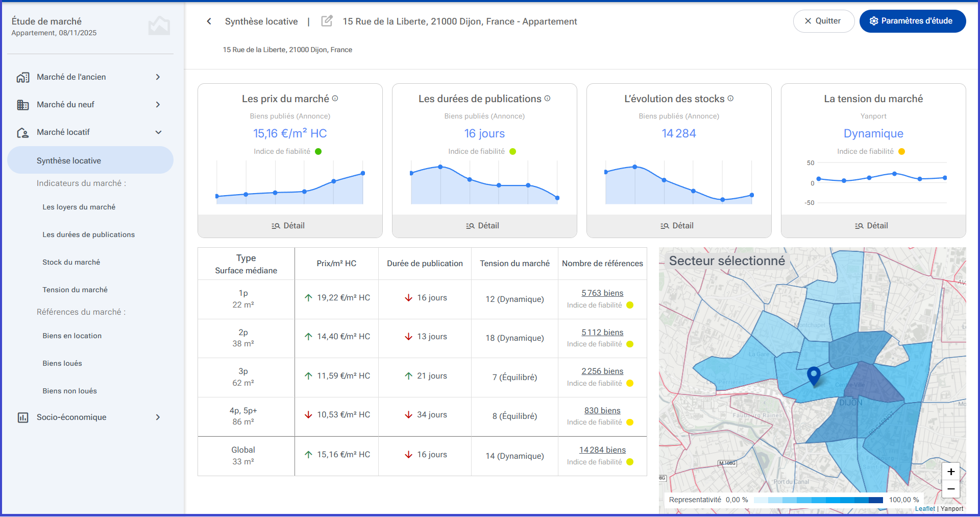Zoom in on the map with plus button
Viewport: 980px width, 517px height.
coord(951,472)
